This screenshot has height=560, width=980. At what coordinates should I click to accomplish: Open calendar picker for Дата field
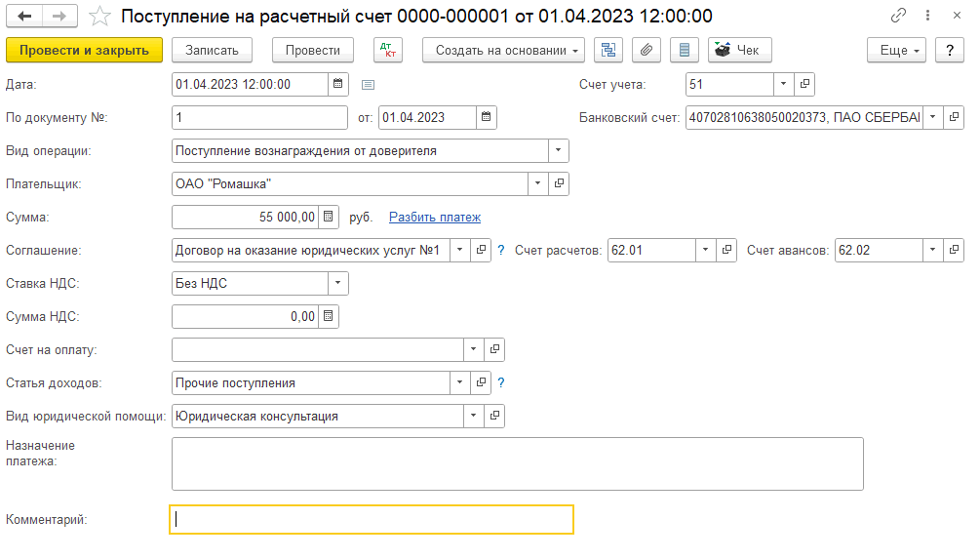337,85
